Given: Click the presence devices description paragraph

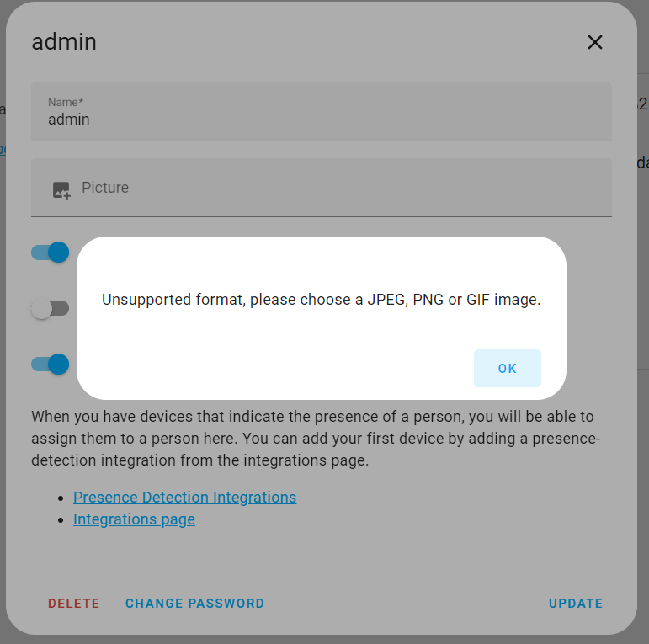Looking at the screenshot, I should [313, 439].
